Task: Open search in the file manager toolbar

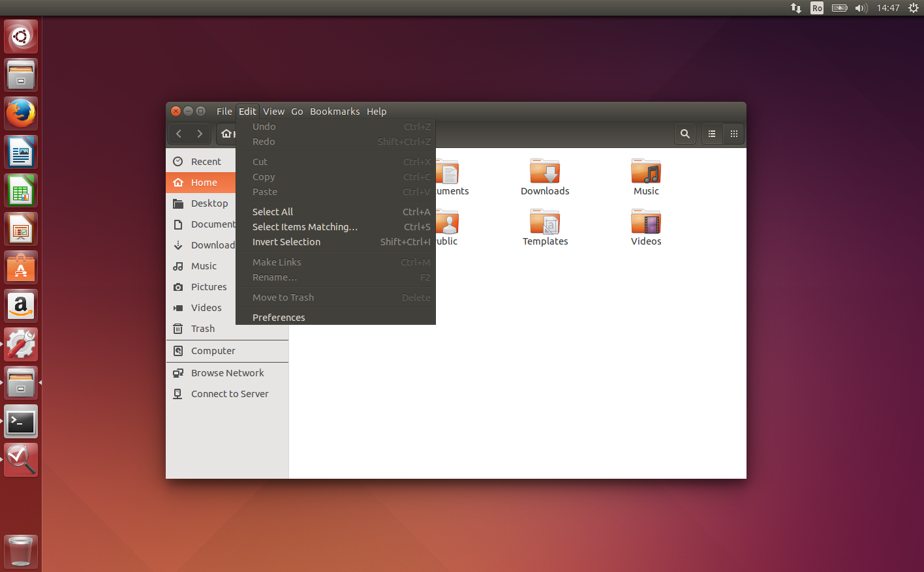Action: click(685, 134)
